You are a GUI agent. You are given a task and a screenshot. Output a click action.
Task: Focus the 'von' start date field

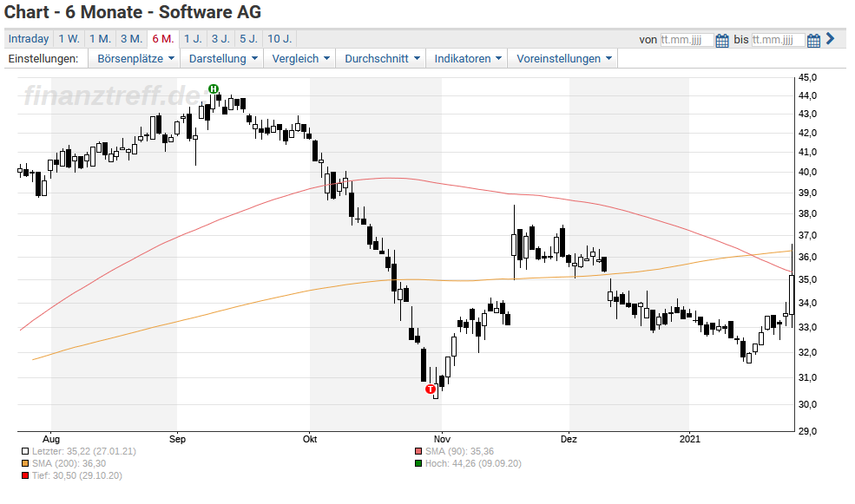tap(687, 40)
